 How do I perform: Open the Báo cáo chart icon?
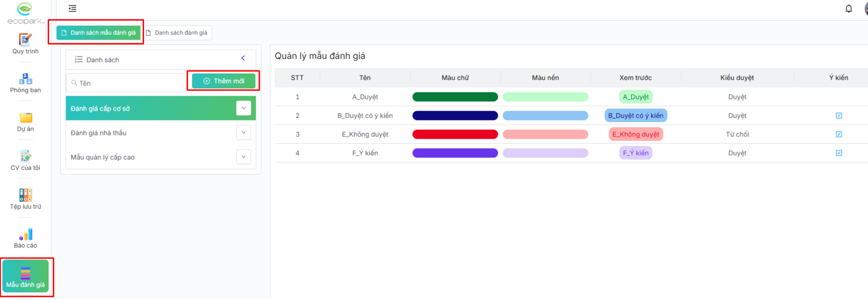coord(25,235)
